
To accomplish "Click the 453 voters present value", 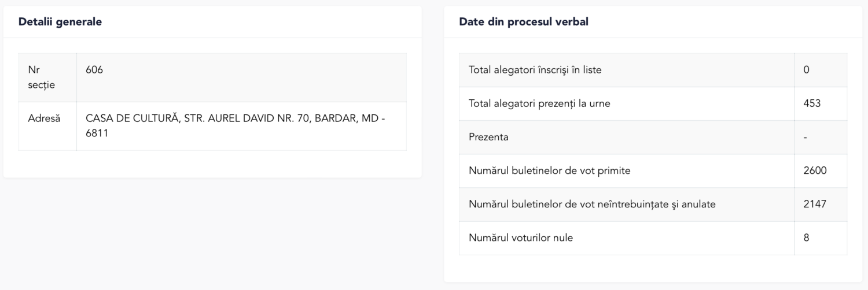I will [812, 103].
